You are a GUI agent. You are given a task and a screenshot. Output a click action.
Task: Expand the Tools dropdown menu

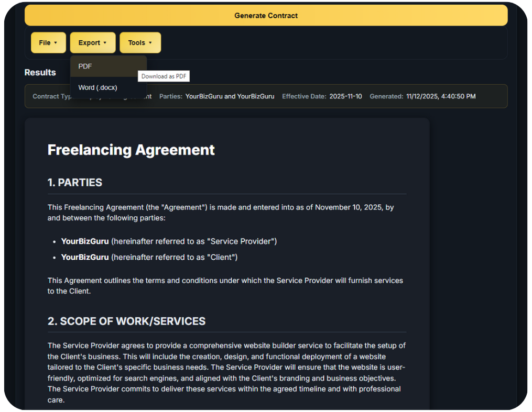click(x=140, y=43)
